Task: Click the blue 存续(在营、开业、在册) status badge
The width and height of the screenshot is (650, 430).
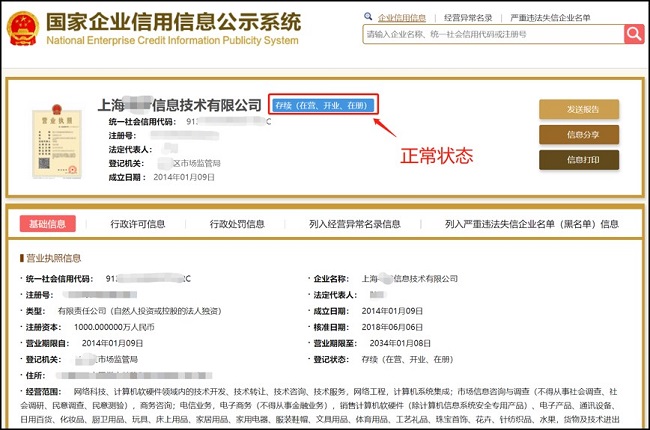Action: 323,105
